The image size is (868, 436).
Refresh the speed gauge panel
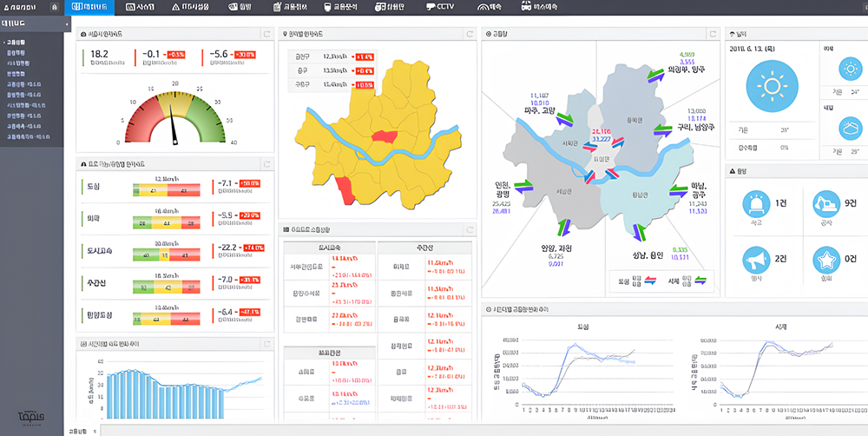point(266,32)
